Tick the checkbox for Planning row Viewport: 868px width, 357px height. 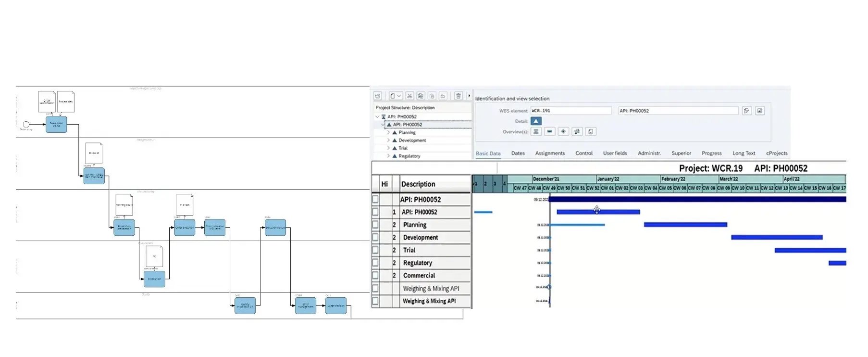pyautogui.click(x=375, y=225)
